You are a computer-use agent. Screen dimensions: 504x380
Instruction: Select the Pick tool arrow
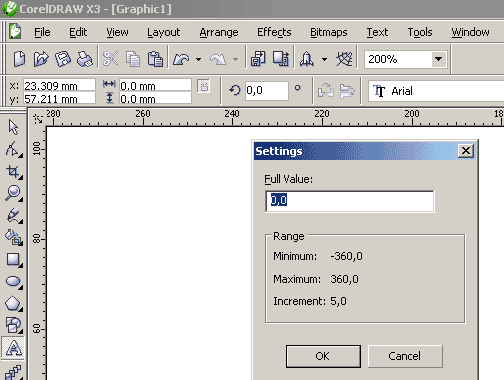(13, 127)
